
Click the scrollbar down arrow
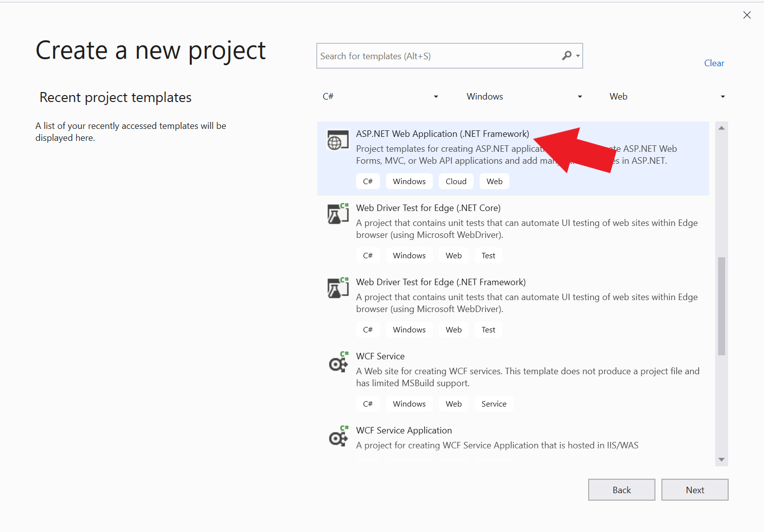(721, 459)
